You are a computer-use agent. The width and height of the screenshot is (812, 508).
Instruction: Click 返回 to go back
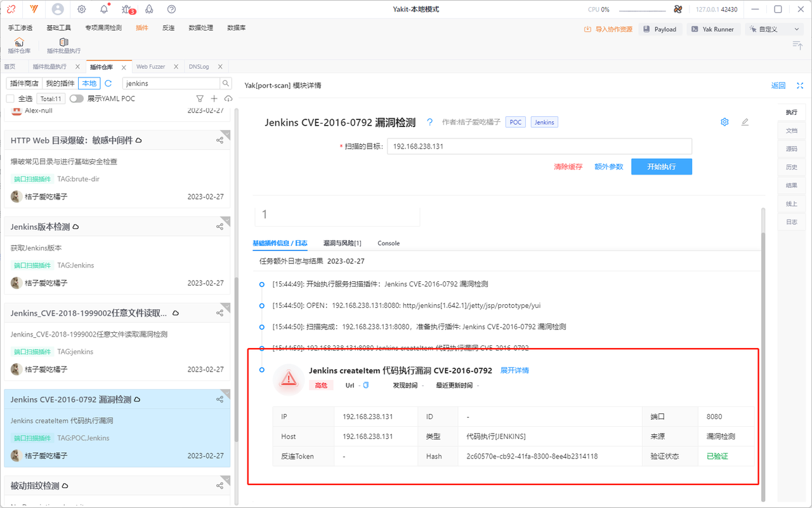coord(778,85)
